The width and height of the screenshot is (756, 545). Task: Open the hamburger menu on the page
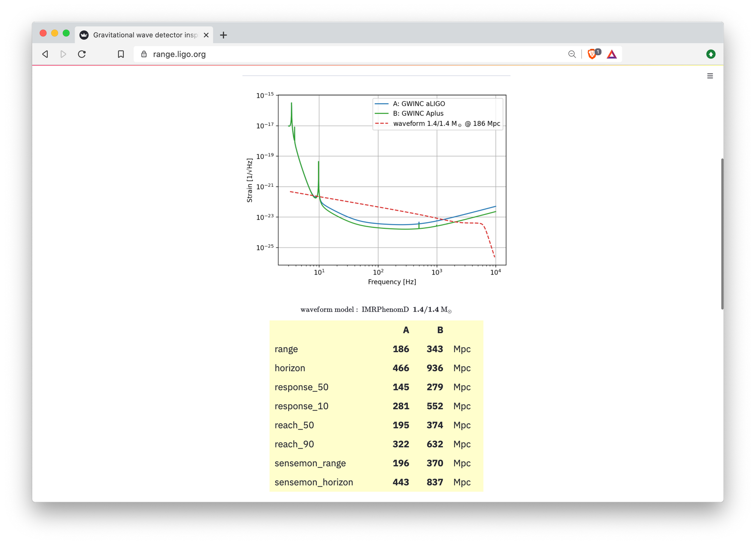[710, 76]
